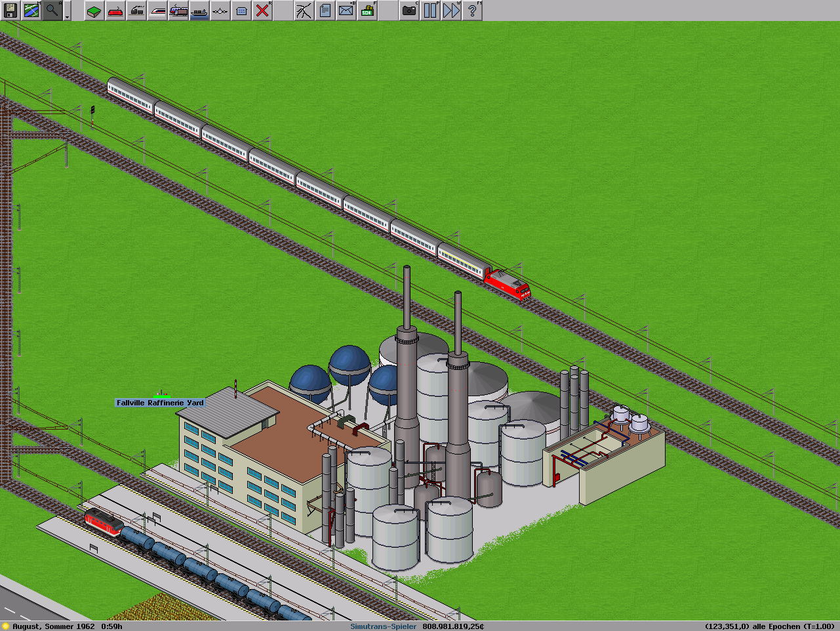Toggle fast forward mode
Screen dimensions: 840x631
click(x=451, y=10)
